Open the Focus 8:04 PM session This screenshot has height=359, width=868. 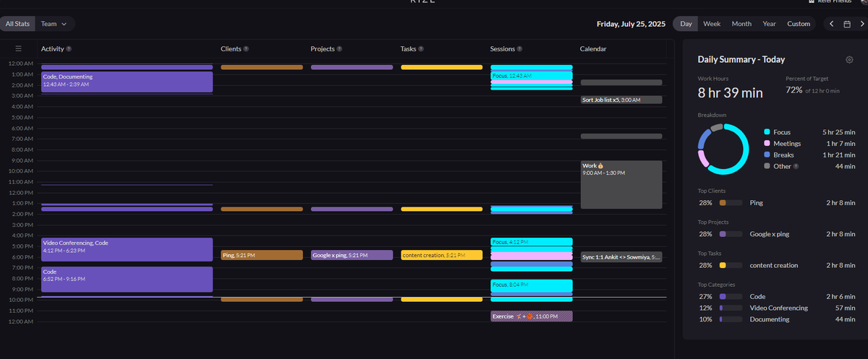tap(531, 285)
